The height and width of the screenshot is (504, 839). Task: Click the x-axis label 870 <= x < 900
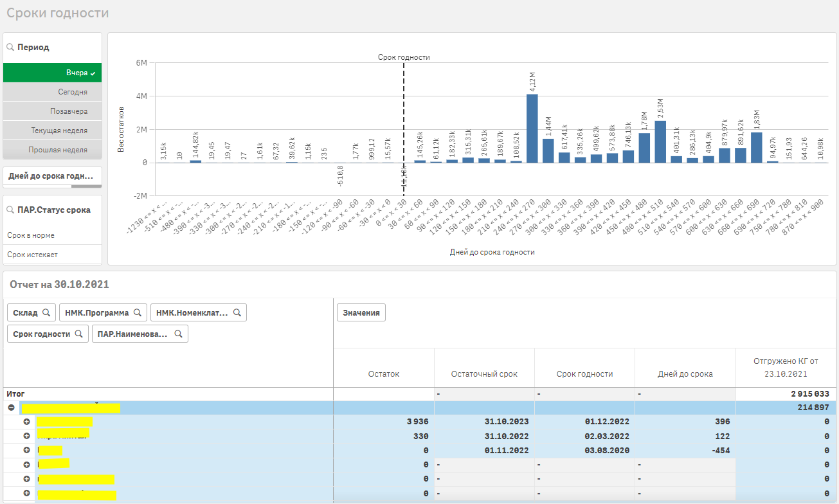tap(804, 216)
